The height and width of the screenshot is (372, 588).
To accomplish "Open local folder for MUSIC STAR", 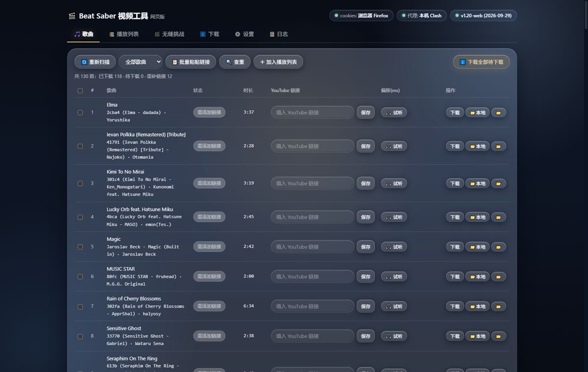I will point(477,277).
